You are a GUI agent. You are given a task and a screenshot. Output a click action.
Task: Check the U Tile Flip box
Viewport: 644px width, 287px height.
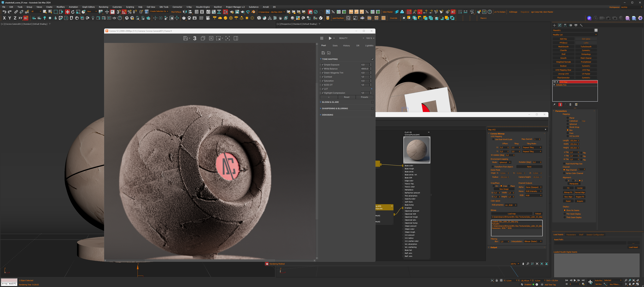(581, 152)
